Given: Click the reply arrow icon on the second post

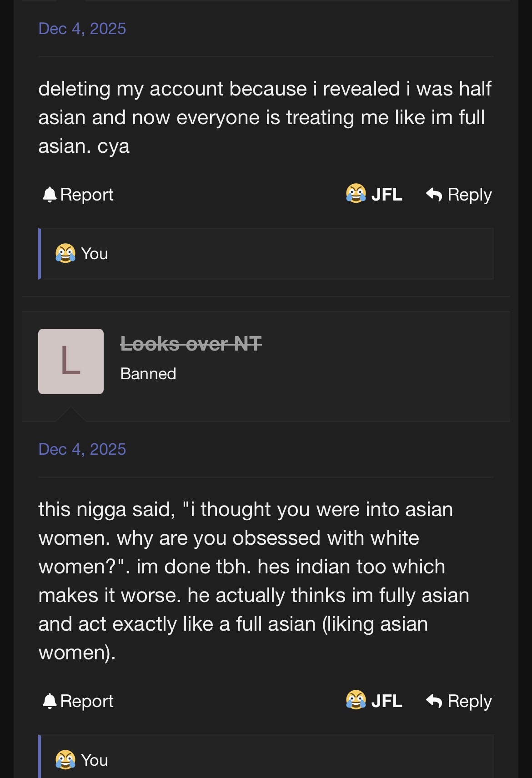Looking at the screenshot, I should coord(434,701).
